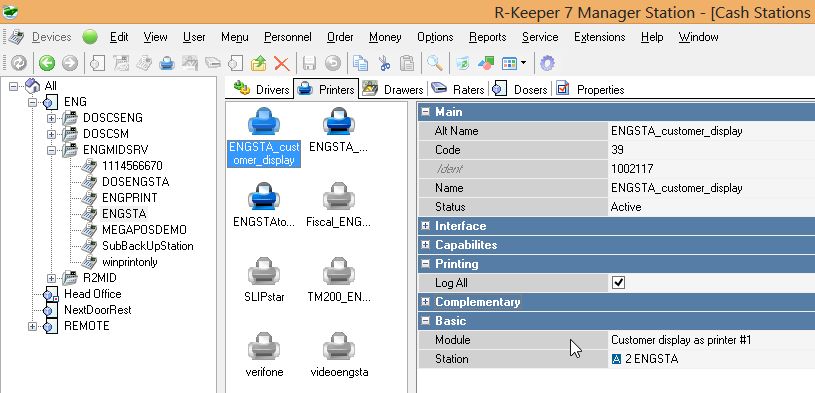Click the Undo toolbar icon
Viewport: 815px width, 393px height.
coord(333,63)
